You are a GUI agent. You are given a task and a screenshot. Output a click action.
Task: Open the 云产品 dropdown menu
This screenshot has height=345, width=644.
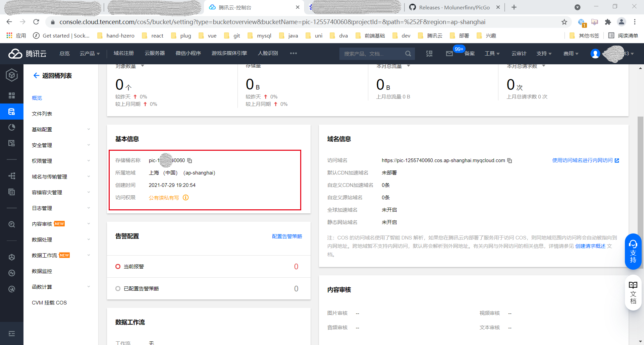(x=90, y=54)
